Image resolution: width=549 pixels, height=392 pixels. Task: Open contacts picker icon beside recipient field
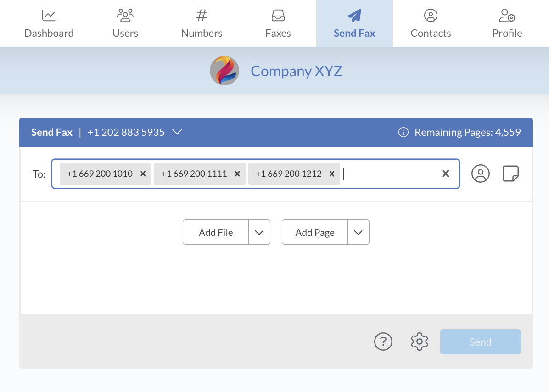(x=480, y=174)
